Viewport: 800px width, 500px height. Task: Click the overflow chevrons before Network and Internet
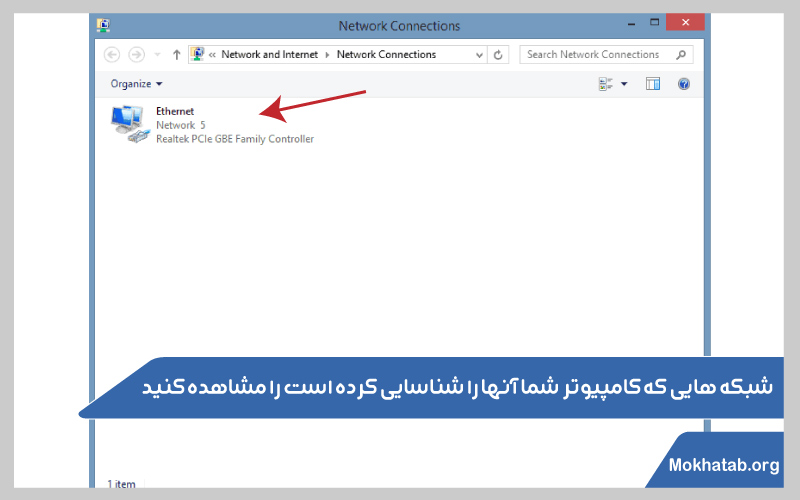(x=212, y=55)
